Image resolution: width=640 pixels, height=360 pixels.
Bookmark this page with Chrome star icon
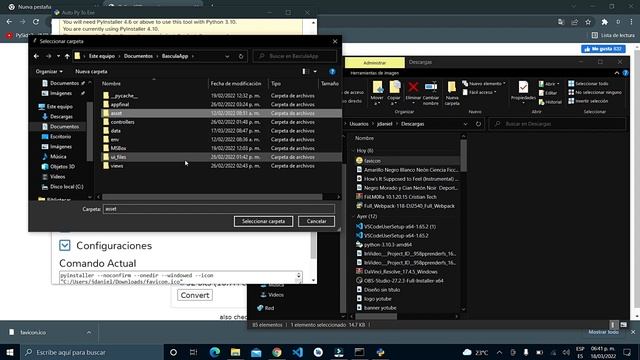588,22
